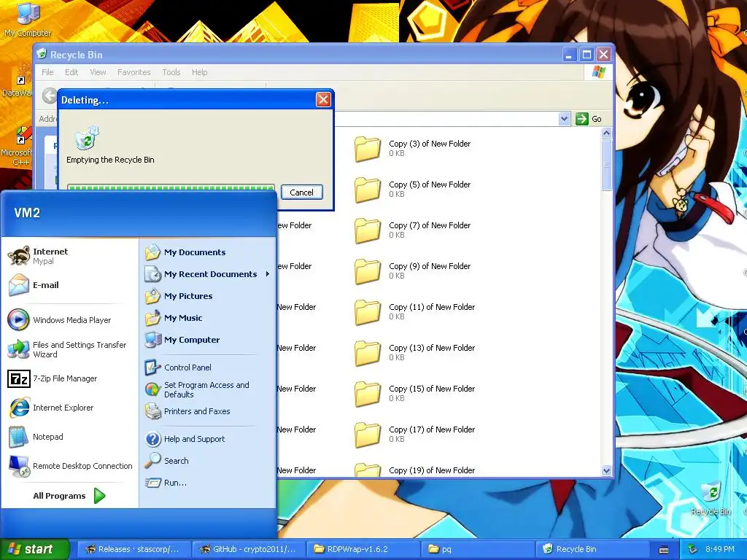Select Copy (13) of New Folder icon
The height and width of the screenshot is (560, 747).
click(368, 354)
